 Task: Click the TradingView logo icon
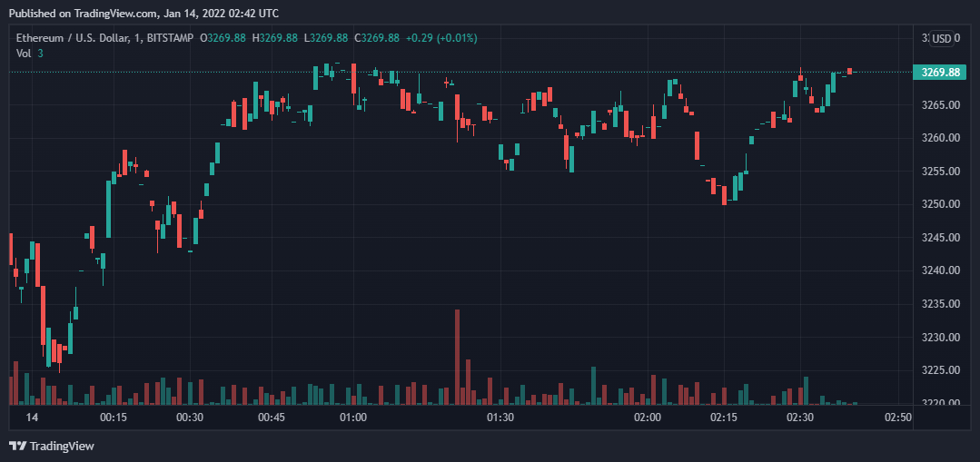point(17,446)
